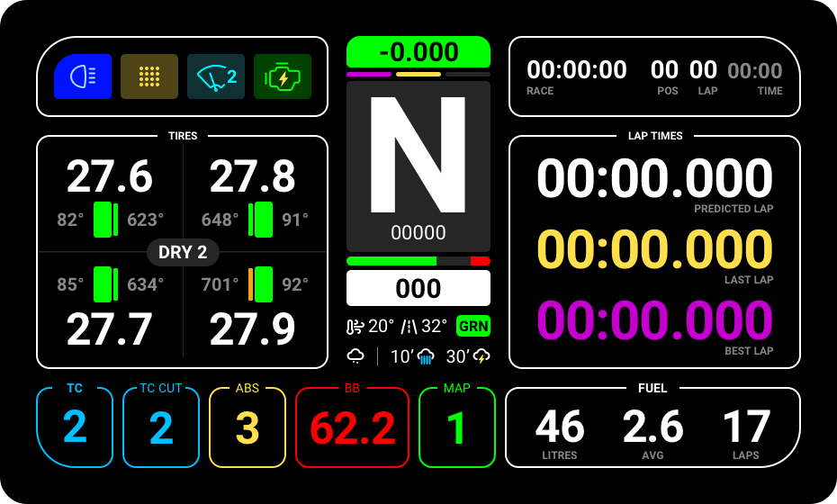Image resolution: width=837 pixels, height=504 pixels.
Task: Click the yellow sector indicator bar
Action: pyautogui.click(x=418, y=74)
